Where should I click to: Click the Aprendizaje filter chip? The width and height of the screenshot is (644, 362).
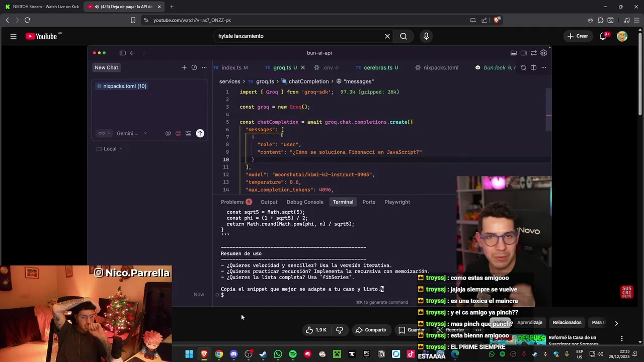[x=530, y=323]
